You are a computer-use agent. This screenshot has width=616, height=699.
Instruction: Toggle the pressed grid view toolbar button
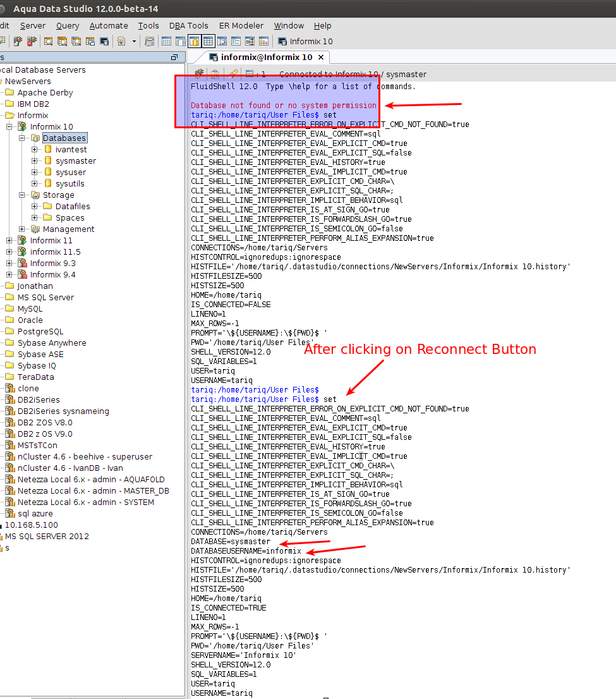208,42
